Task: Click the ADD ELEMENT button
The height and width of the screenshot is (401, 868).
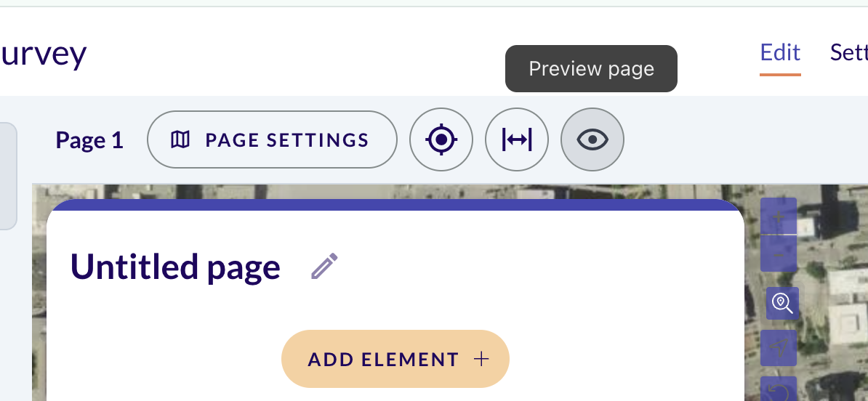Action: [x=395, y=359]
